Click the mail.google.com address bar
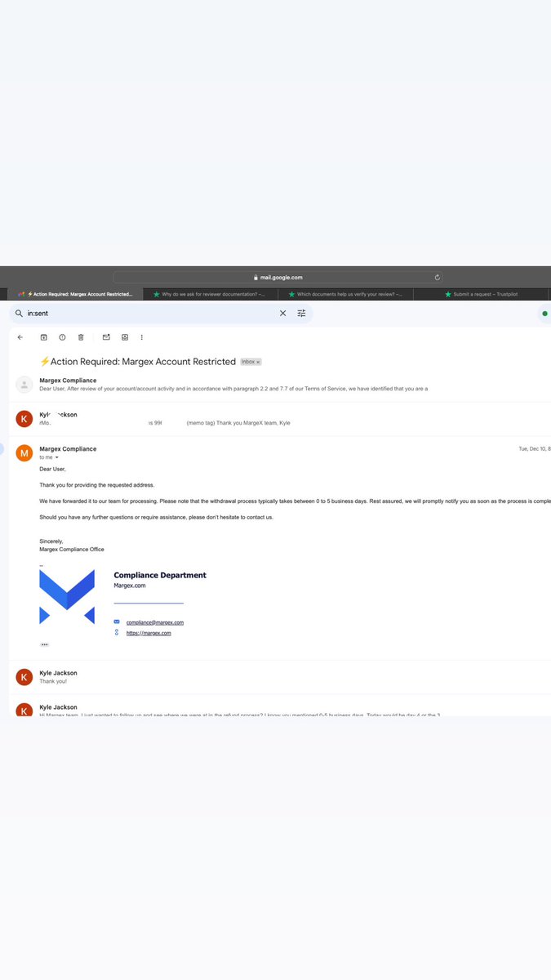The height and width of the screenshot is (980, 551). pyautogui.click(x=278, y=278)
